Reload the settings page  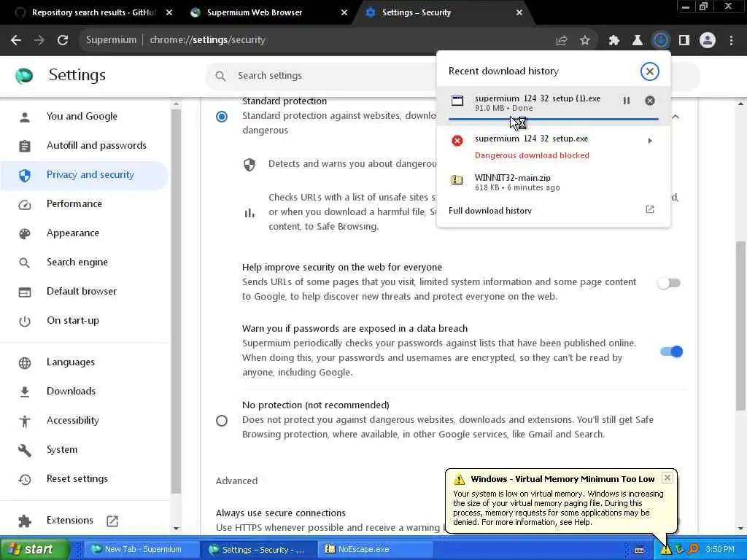pyautogui.click(x=63, y=40)
